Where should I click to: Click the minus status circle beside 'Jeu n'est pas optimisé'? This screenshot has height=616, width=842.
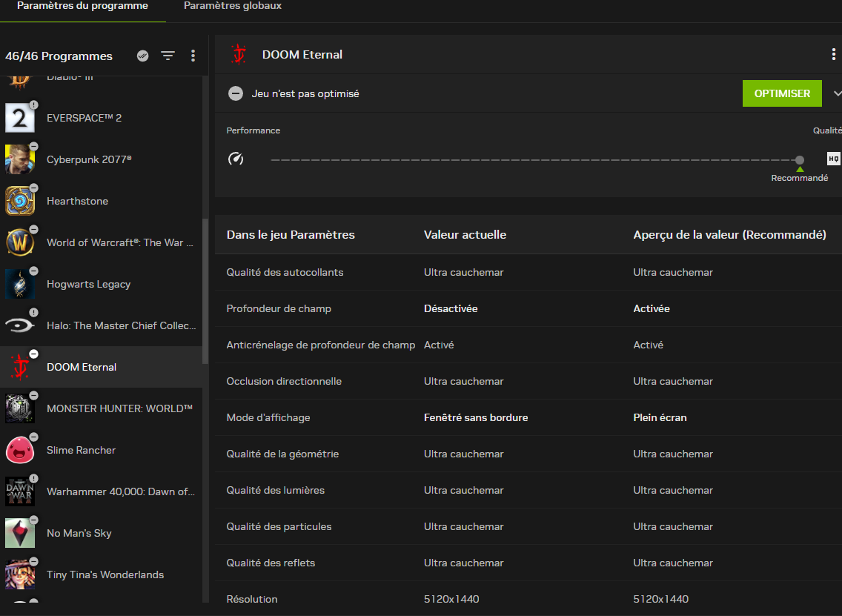tap(236, 93)
